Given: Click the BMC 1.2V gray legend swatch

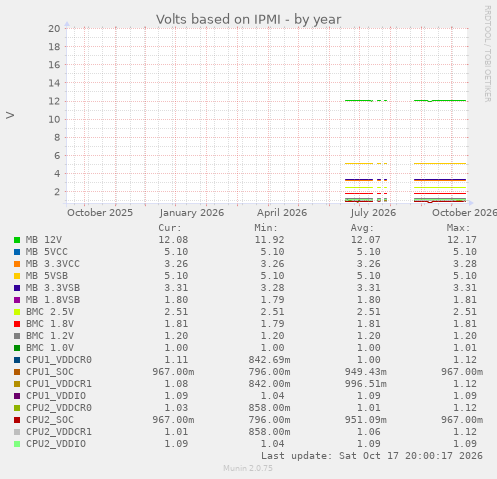Looking at the screenshot, I should [17, 336].
